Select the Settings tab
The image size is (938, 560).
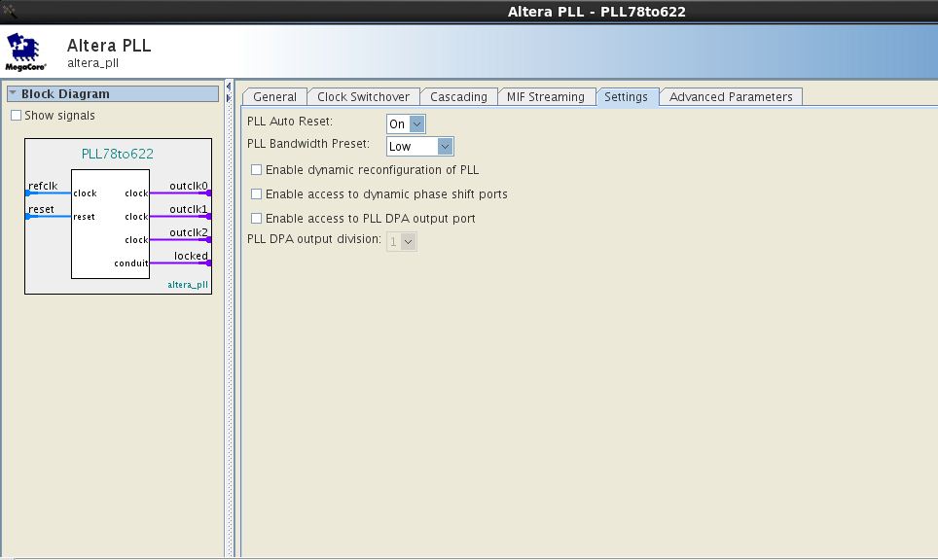click(x=627, y=97)
